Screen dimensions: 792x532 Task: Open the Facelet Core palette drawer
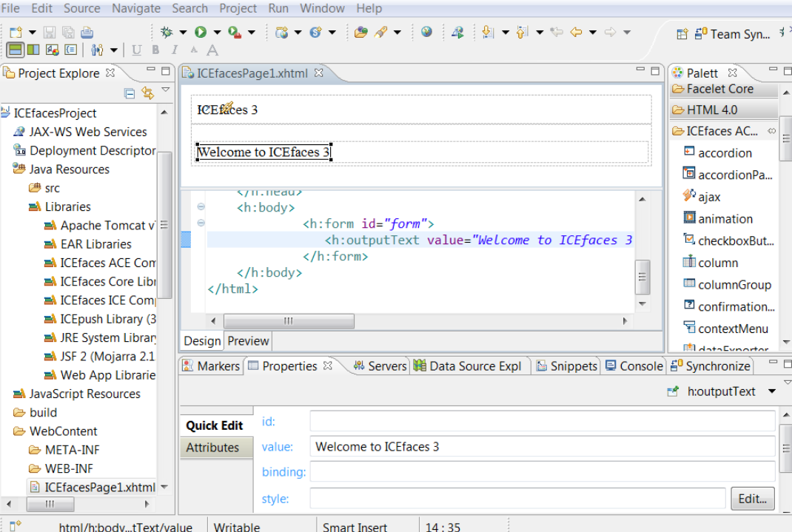[724, 89]
